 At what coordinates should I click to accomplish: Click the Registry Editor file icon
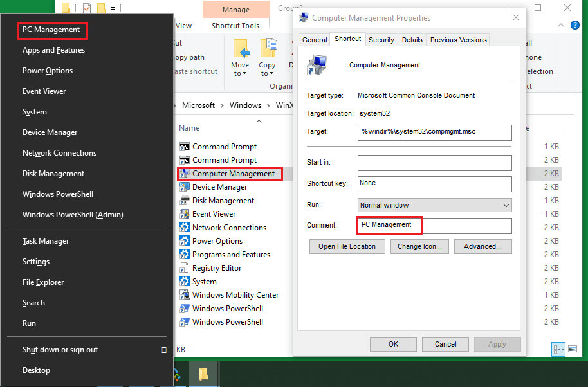[x=185, y=268]
